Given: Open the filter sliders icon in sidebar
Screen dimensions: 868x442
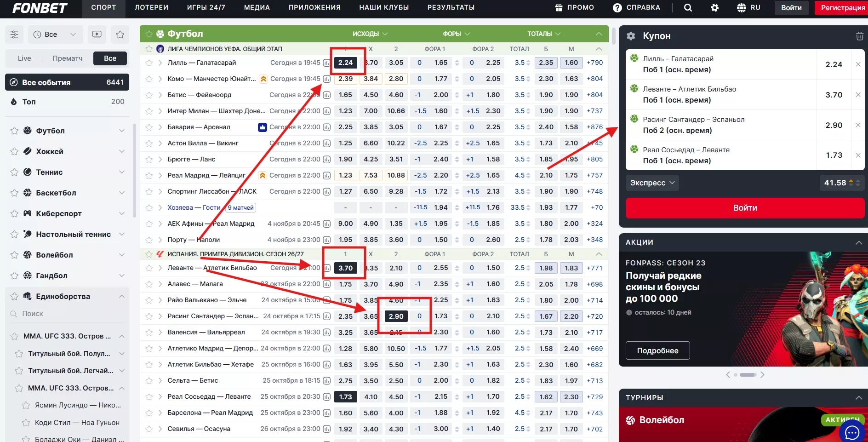Looking at the screenshot, I should [x=14, y=34].
